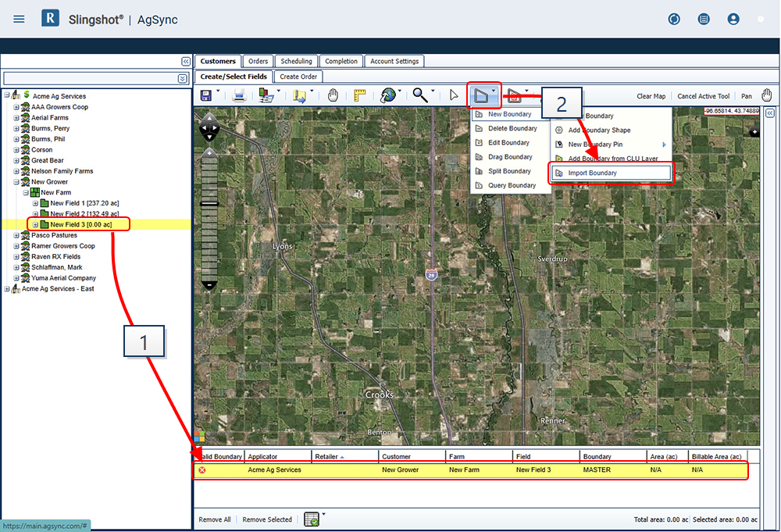This screenshot has width=781, height=532.
Task: Choose Query Boundary from the menu
Action: coord(511,185)
